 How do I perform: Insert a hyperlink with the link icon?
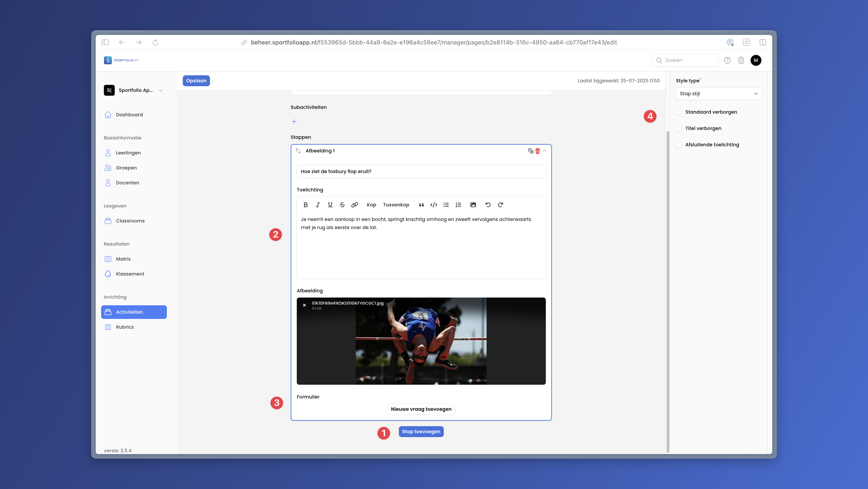click(x=354, y=205)
